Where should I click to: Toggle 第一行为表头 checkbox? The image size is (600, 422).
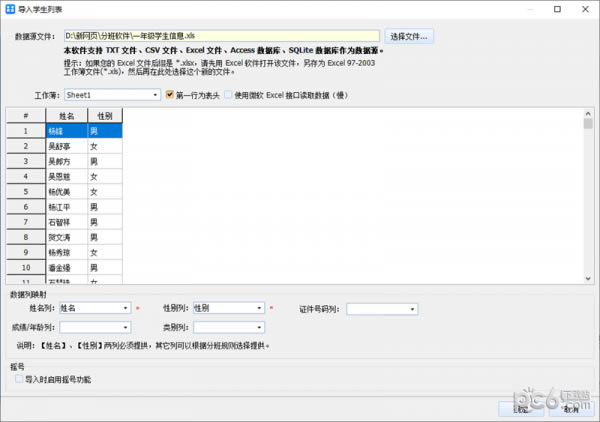pos(171,95)
